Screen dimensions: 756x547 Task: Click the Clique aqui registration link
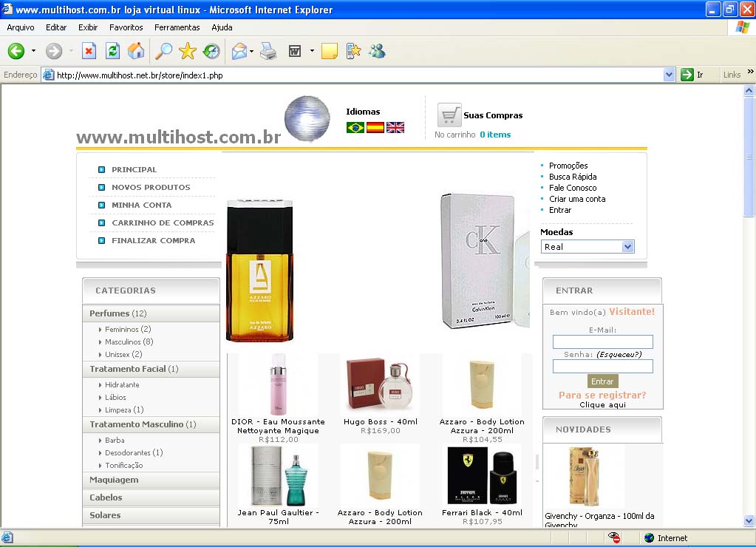(x=603, y=404)
